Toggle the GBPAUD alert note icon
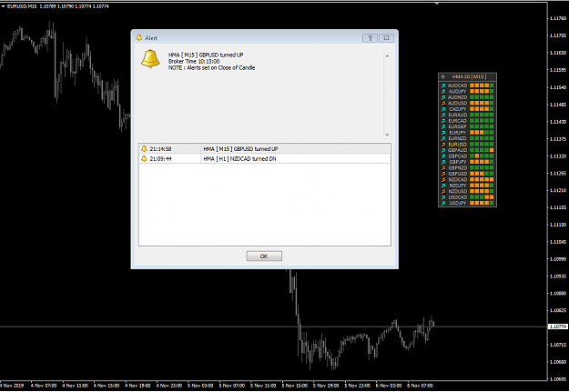Viewport: 569px width, 392px height. click(x=443, y=150)
